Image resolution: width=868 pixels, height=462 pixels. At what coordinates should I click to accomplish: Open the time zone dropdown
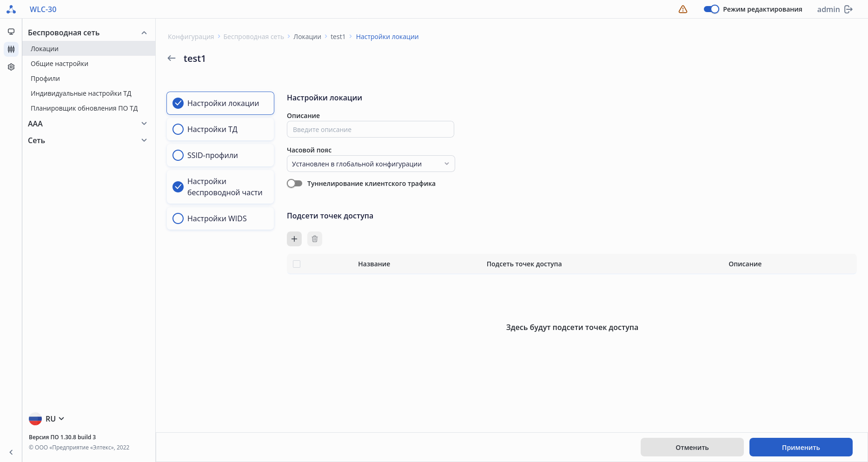coord(371,164)
